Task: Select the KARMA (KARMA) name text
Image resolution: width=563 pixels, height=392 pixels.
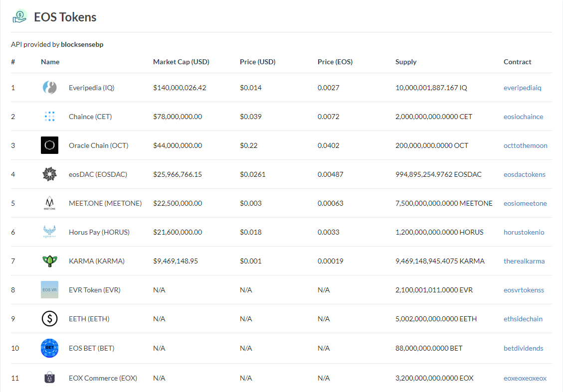Action: (97, 261)
